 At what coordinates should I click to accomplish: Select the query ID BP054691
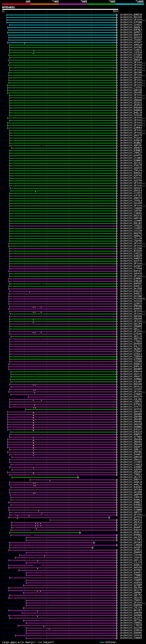click(8, 7)
